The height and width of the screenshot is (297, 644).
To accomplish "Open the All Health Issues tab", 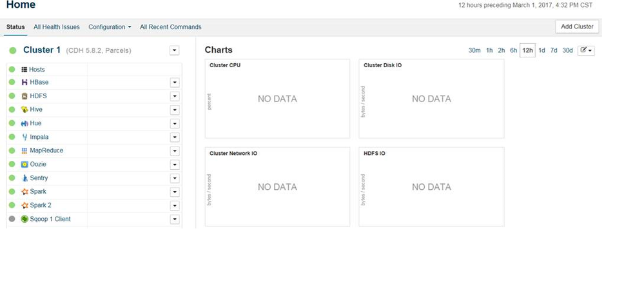I will point(57,26).
